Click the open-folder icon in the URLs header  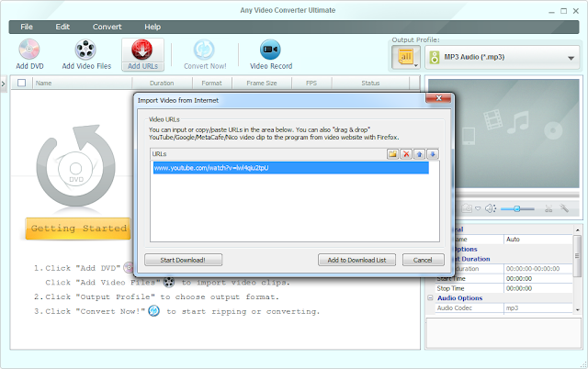coord(392,154)
